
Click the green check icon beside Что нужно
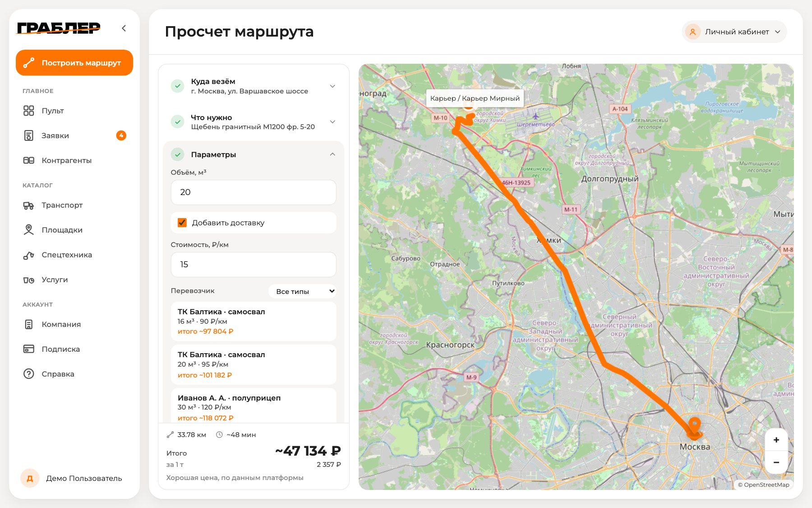[178, 121]
